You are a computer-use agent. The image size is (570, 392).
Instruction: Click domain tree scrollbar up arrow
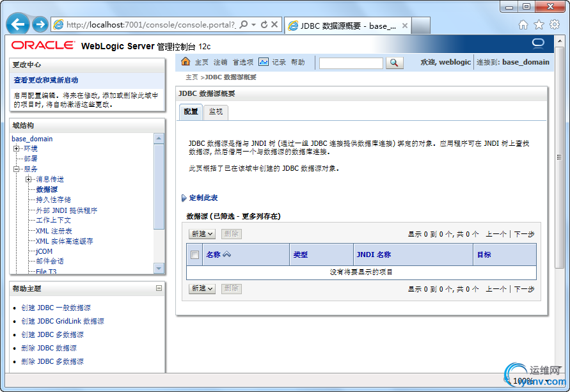pyautogui.click(x=159, y=138)
